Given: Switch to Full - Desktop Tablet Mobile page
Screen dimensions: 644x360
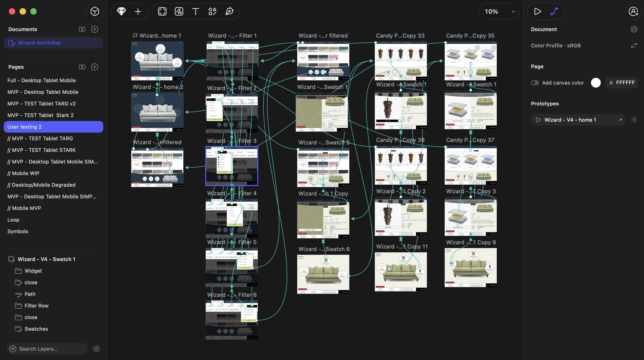Looking at the screenshot, I should (x=53, y=80).
